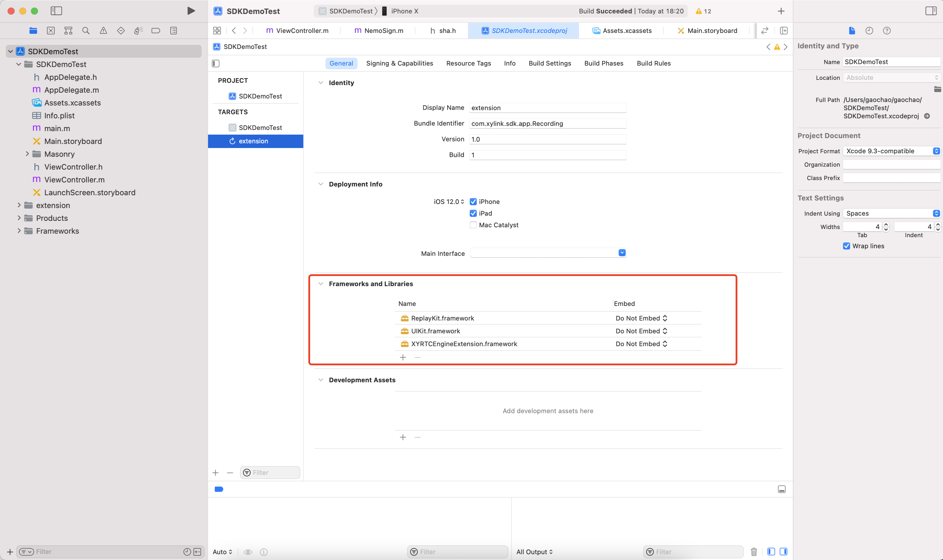Show the quick help inspector
Viewport: 943px width, 560px height.
887,31
